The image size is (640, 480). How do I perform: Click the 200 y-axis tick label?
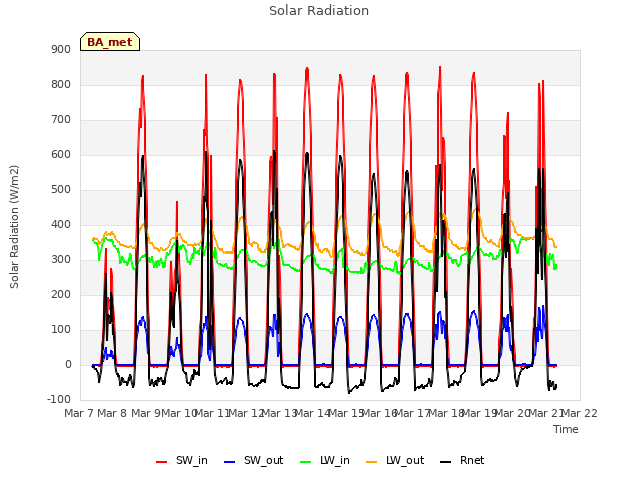(x=61, y=295)
